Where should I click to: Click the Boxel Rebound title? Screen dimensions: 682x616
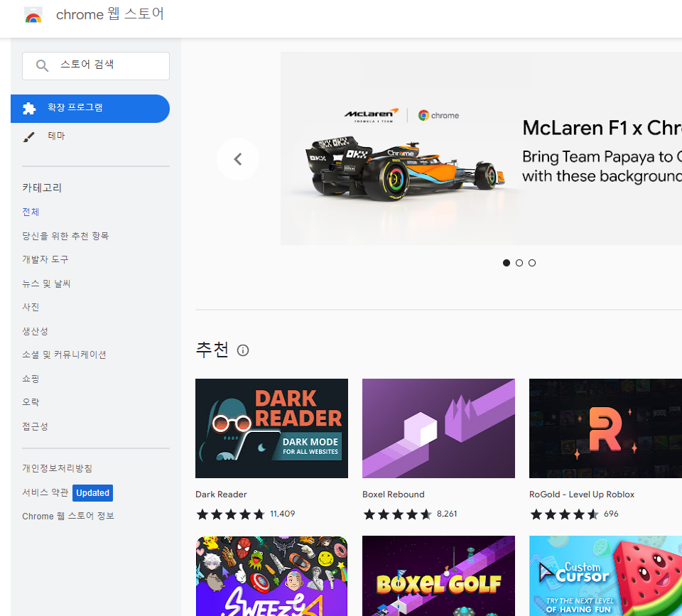point(393,495)
